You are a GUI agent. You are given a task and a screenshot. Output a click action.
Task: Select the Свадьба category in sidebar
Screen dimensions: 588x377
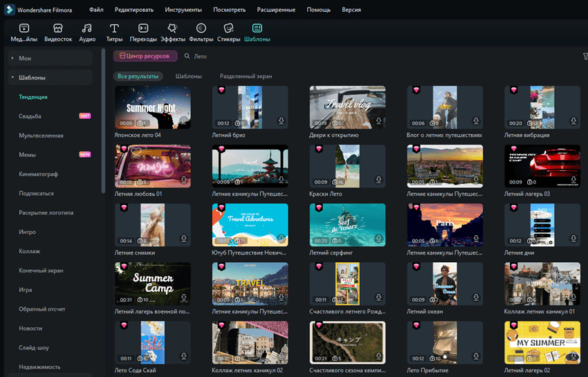tap(30, 116)
